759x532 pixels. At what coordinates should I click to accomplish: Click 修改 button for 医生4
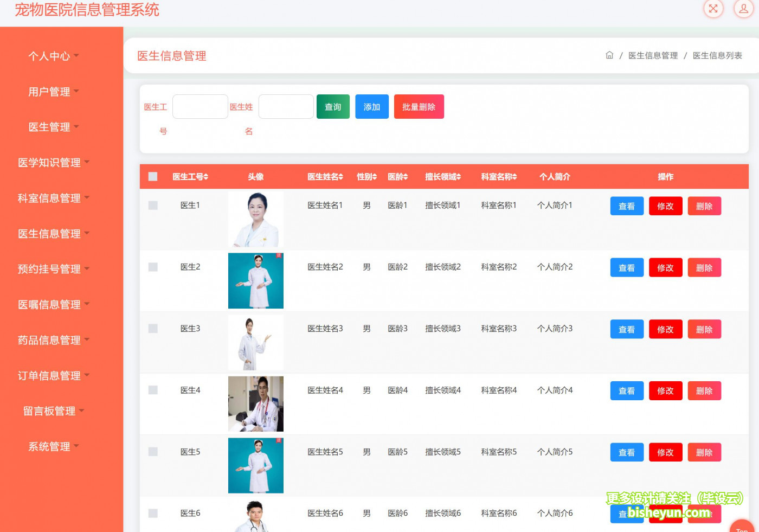(665, 390)
